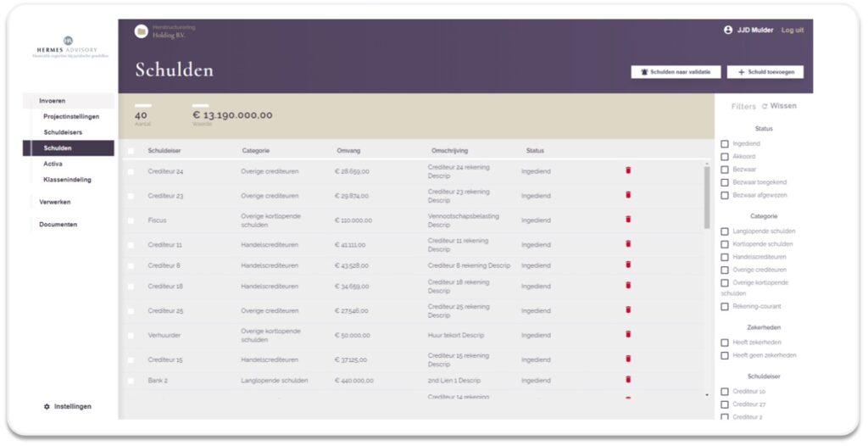Tick the Overige kortlopende schulden filter
The image size is (868, 446).
(x=725, y=283)
